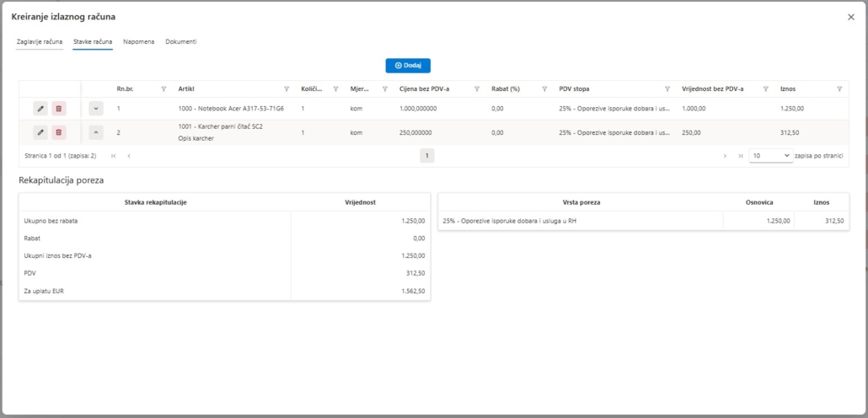Collapse details of row 2

point(95,132)
